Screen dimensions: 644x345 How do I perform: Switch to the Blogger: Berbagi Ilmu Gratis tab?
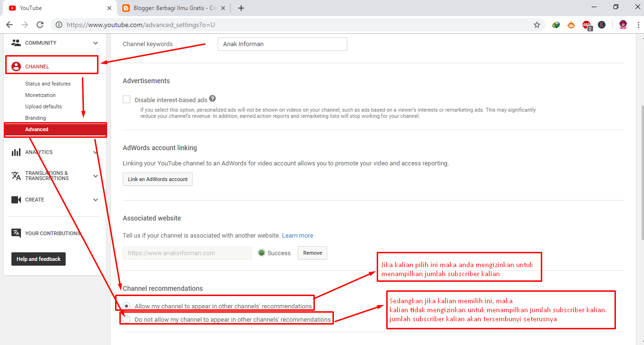[174, 8]
